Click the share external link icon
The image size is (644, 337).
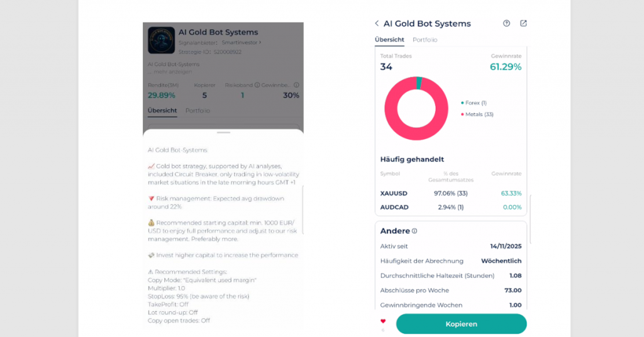pos(523,23)
